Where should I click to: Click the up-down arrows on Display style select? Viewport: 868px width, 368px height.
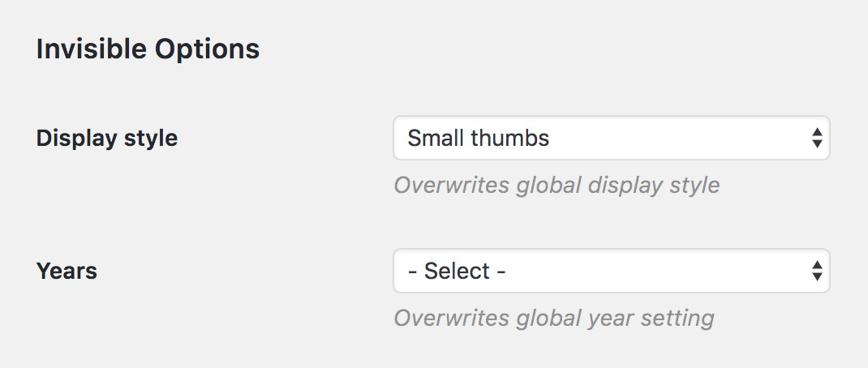pyautogui.click(x=817, y=139)
